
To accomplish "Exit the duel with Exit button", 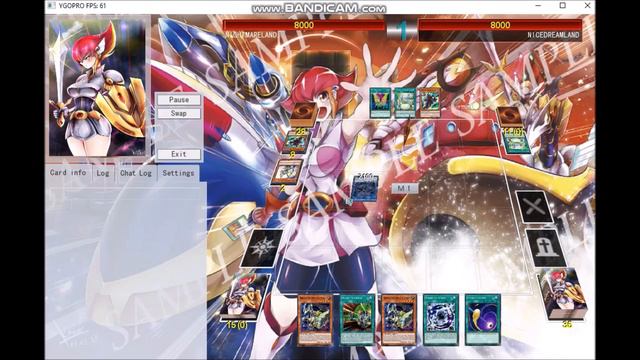I will (179, 154).
